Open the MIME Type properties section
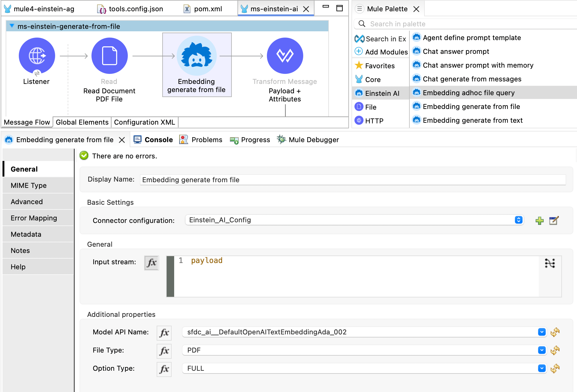 (38, 185)
